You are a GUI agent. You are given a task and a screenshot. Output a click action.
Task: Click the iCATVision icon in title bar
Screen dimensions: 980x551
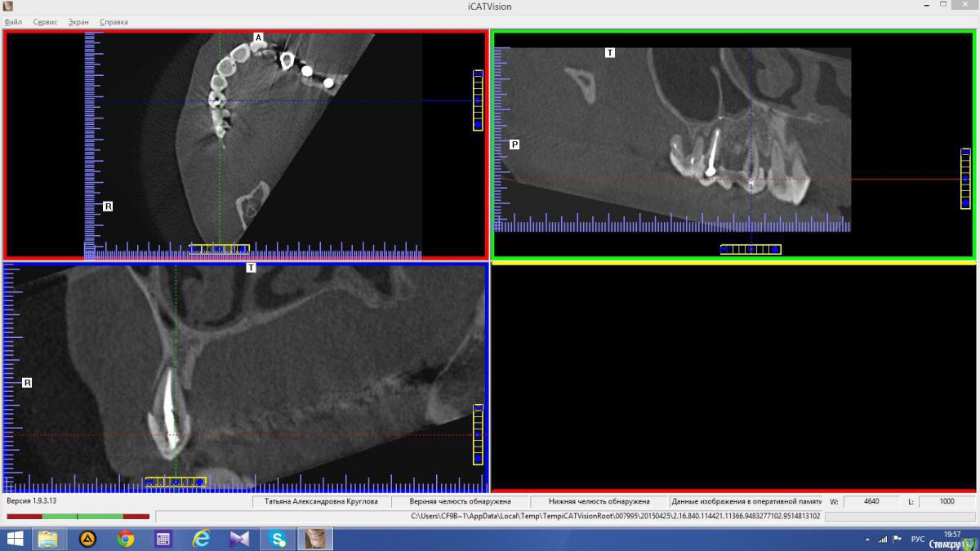pyautogui.click(x=7, y=7)
